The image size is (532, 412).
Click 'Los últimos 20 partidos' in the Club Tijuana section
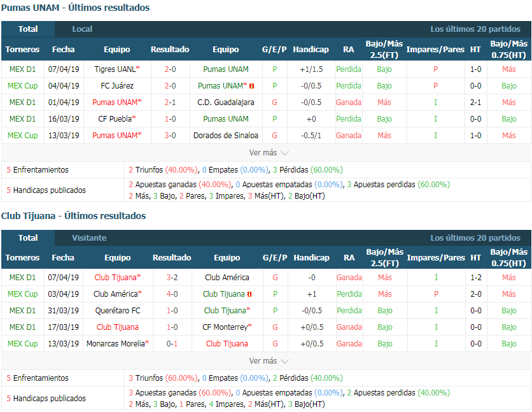[x=475, y=238]
